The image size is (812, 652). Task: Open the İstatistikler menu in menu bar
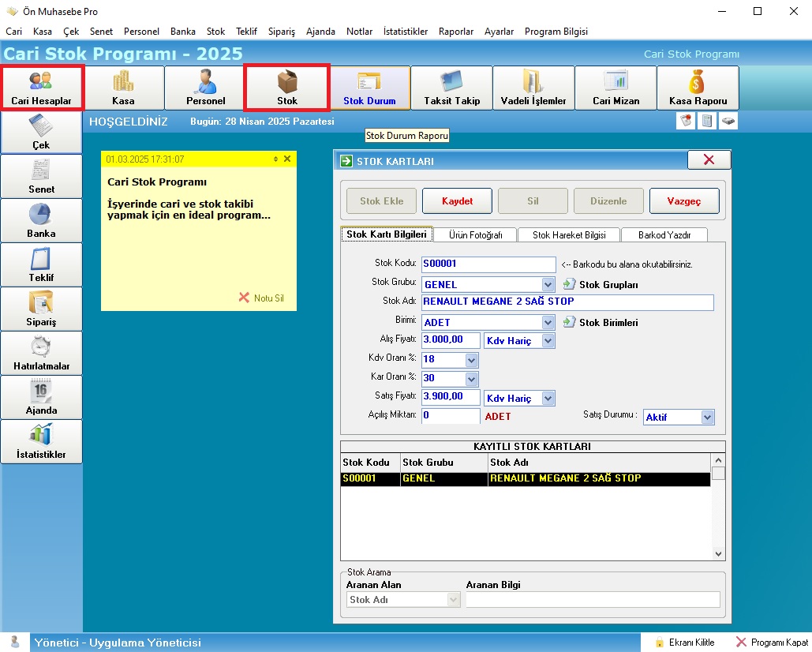(406, 32)
